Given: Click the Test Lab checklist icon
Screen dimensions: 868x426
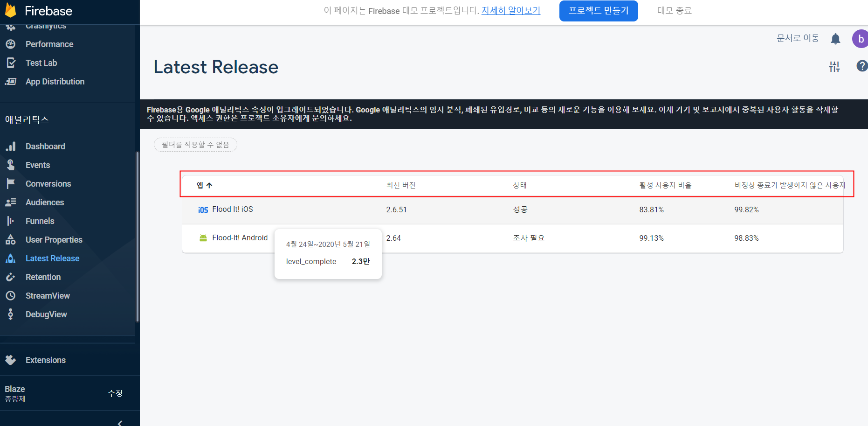Looking at the screenshot, I should tap(10, 63).
